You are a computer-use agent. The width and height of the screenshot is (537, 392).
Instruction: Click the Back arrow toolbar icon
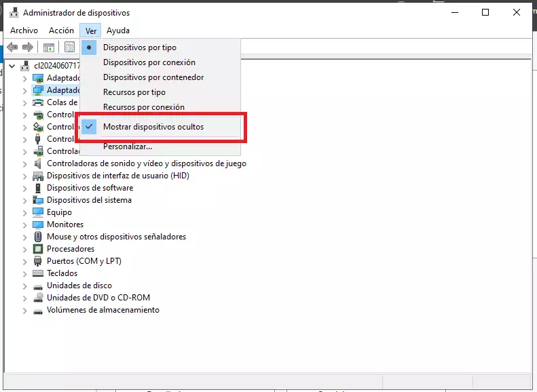click(x=12, y=47)
